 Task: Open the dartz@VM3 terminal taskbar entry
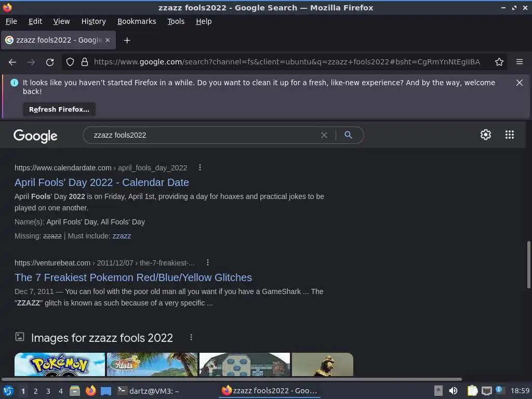point(148,391)
